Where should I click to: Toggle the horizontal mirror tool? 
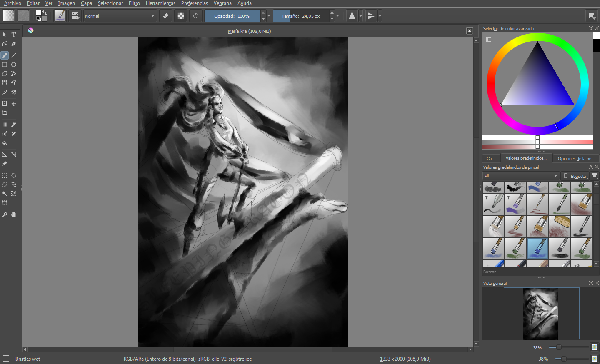coord(352,16)
